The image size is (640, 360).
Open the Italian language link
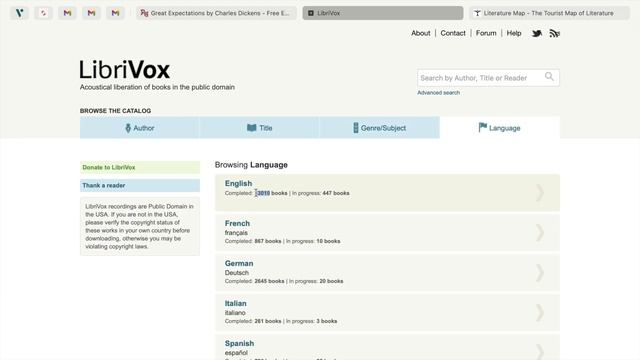pos(236,303)
